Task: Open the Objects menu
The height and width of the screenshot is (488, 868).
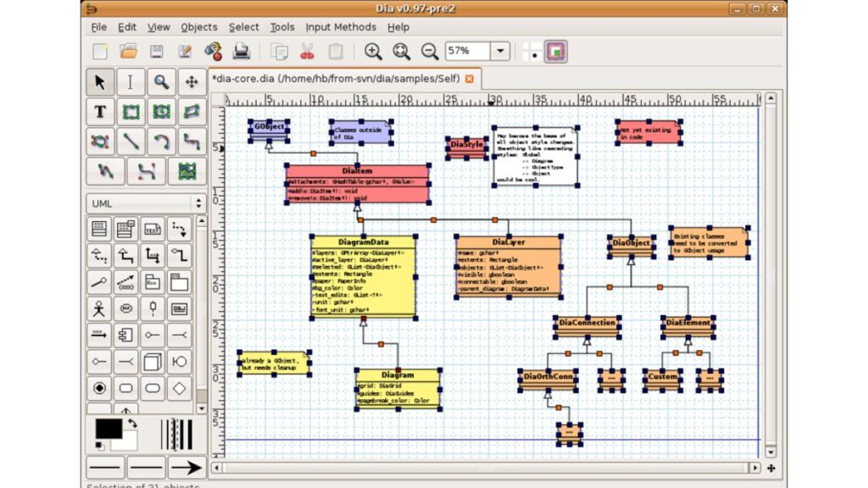Action: click(x=198, y=27)
